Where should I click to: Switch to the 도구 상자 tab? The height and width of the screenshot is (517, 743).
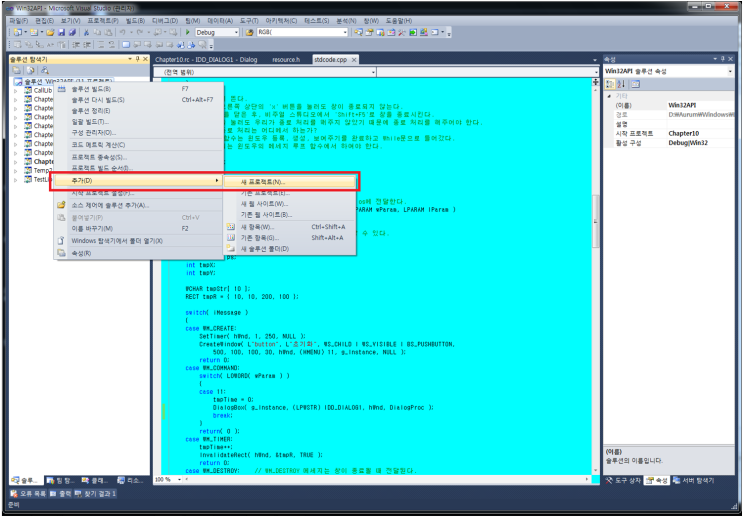pyautogui.click(x=624, y=481)
